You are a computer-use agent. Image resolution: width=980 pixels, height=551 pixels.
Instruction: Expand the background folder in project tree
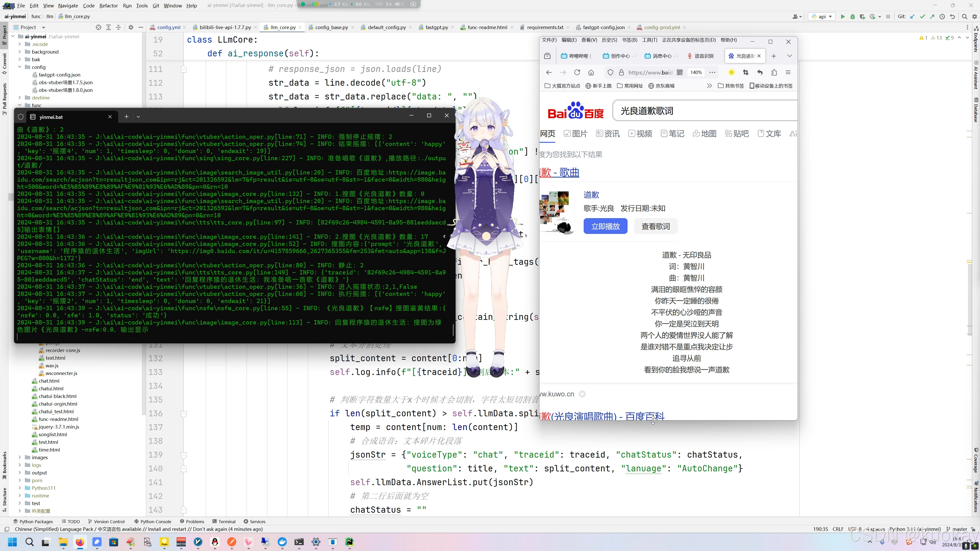click(x=20, y=52)
